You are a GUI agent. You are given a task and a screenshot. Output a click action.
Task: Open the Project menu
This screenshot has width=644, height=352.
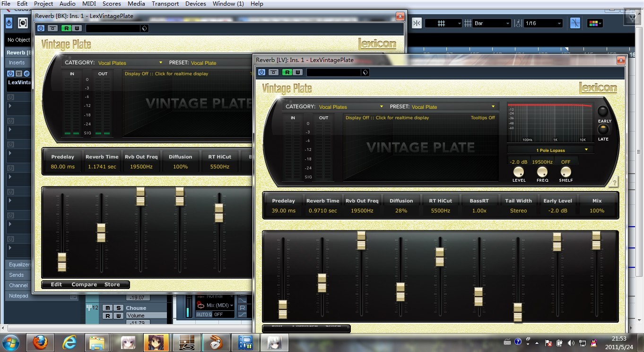pos(44,4)
